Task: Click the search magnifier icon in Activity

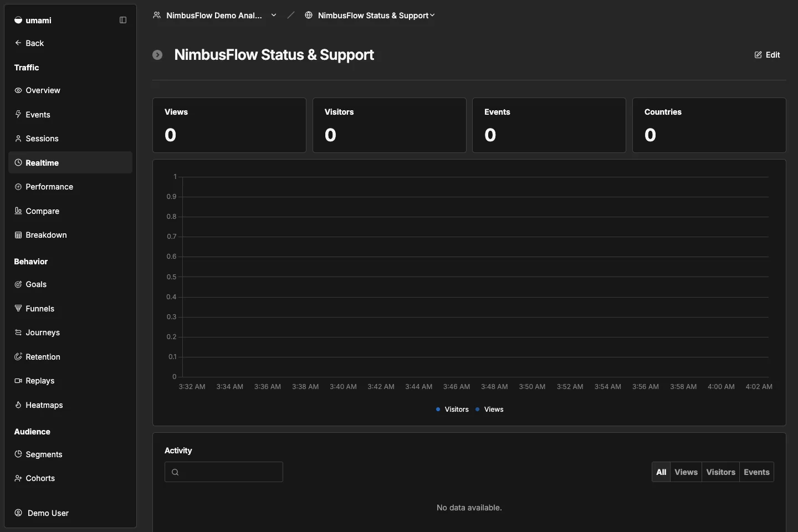Action: [175, 472]
